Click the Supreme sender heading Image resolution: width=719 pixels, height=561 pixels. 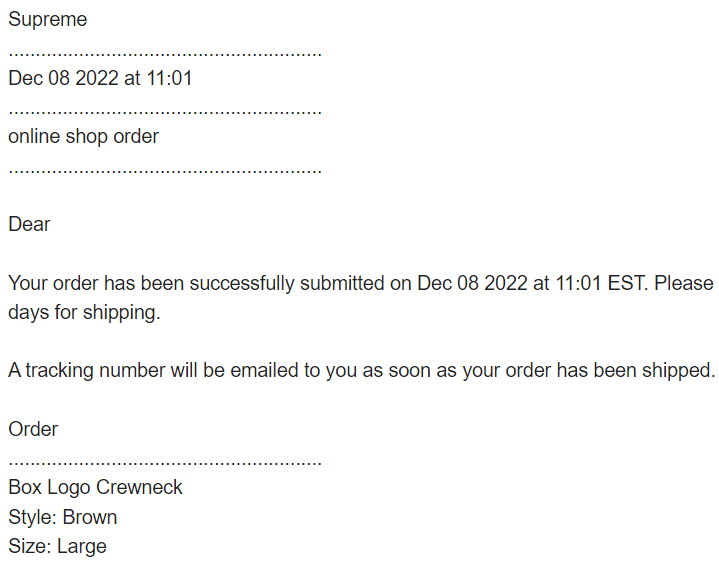[48, 20]
